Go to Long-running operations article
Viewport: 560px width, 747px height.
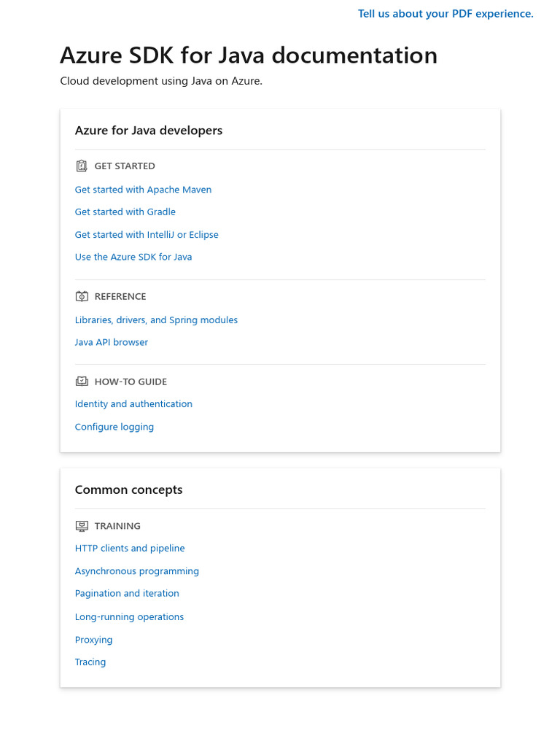click(129, 617)
